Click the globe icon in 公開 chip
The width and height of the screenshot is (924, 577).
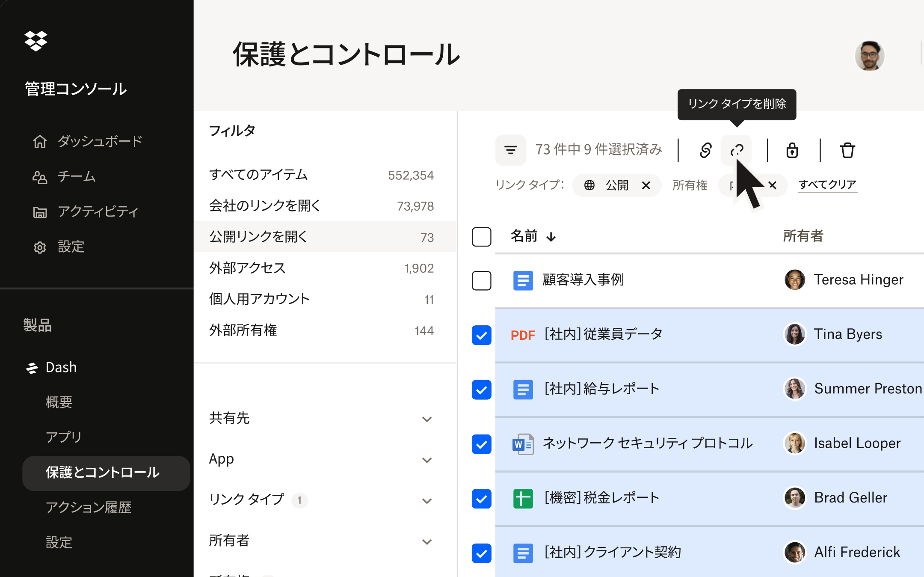[x=589, y=185]
